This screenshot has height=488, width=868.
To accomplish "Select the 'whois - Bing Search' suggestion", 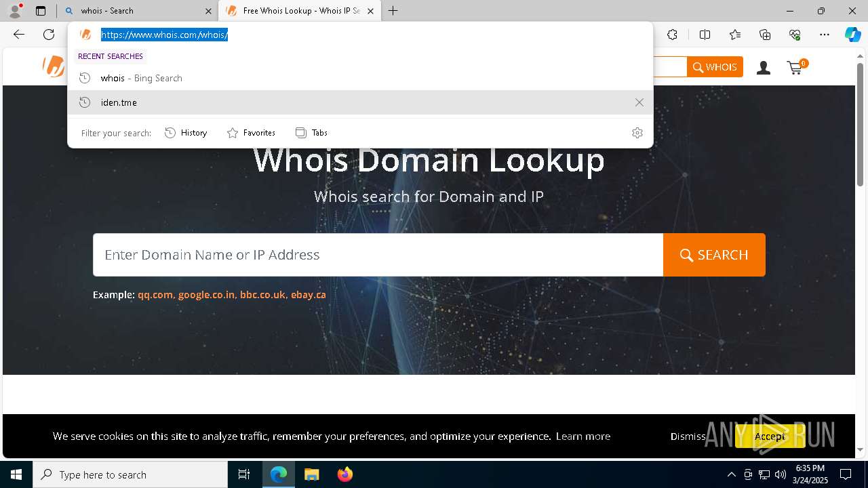I will click(360, 78).
